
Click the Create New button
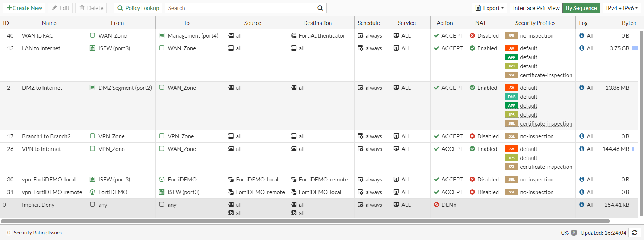coord(24,8)
